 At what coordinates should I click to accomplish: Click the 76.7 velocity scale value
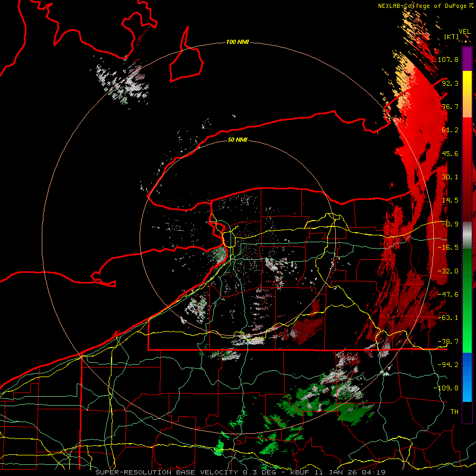point(450,106)
